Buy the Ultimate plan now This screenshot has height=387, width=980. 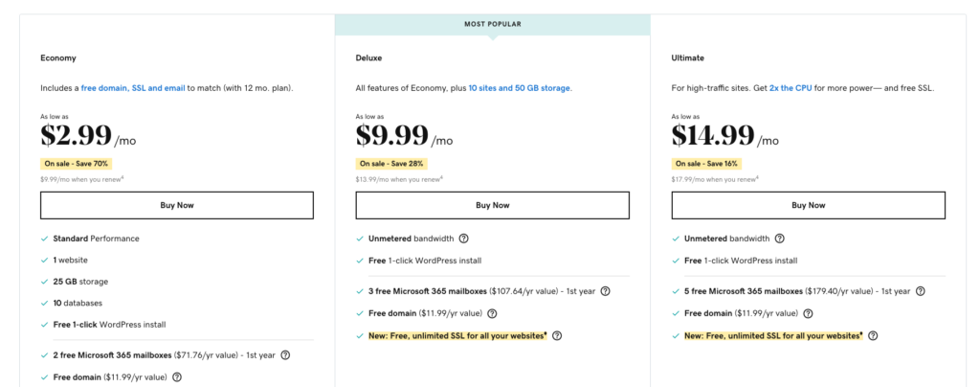[808, 205]
